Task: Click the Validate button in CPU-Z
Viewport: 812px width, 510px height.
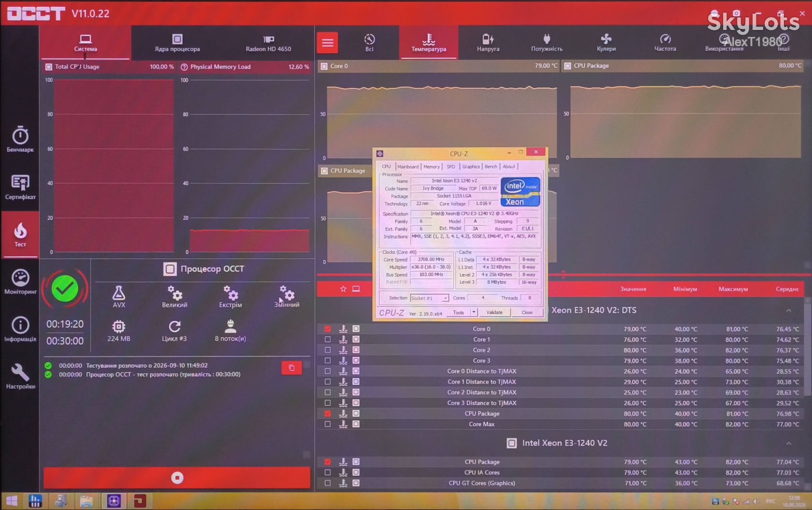Action: 494,312
